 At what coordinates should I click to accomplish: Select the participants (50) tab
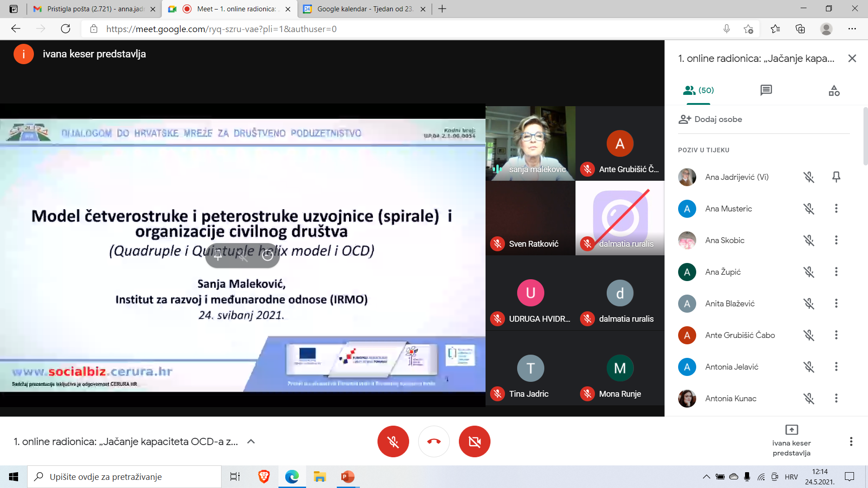[x=698, y=90]
